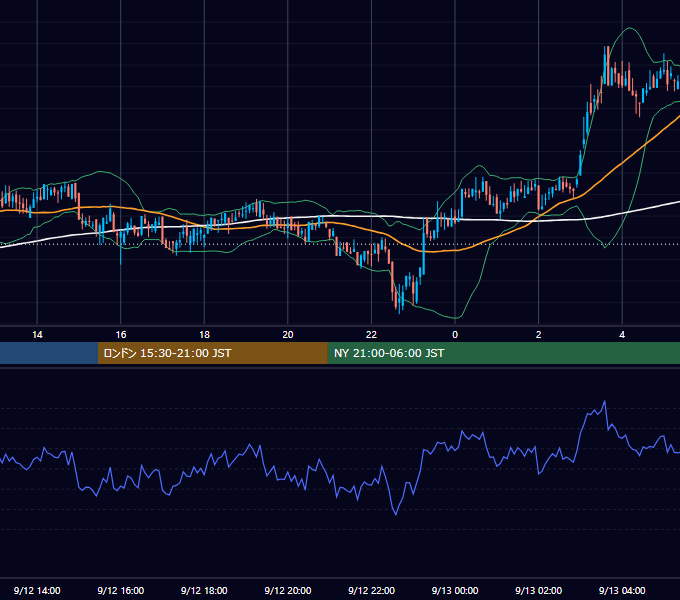Image resolution: width=680 pixels, height=600 pixels.
Task: Click the 9/13 00:00 date label
Action: pos(455,590)
